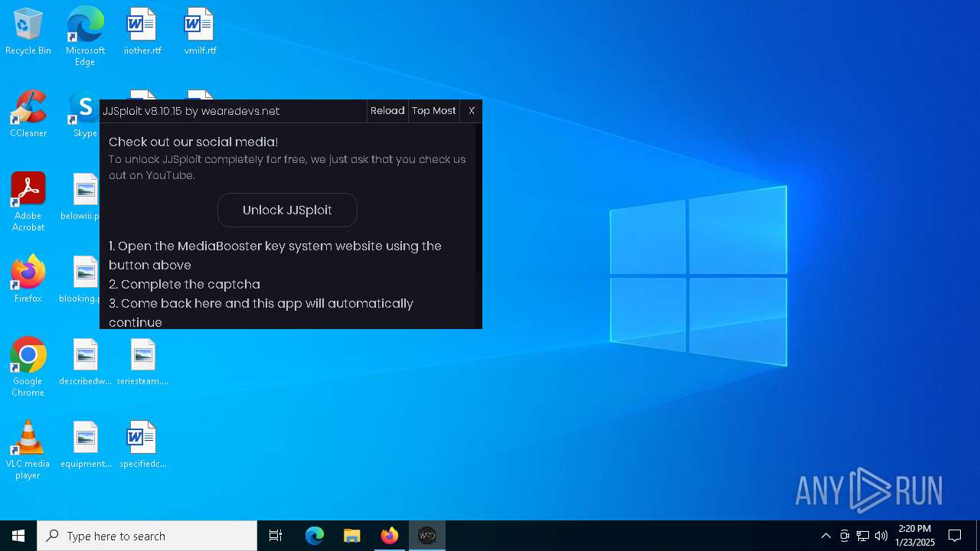Show hidden system tray icons
This screenshot has height=551, width=980.
pyautogui.click(x=825, y=536)
